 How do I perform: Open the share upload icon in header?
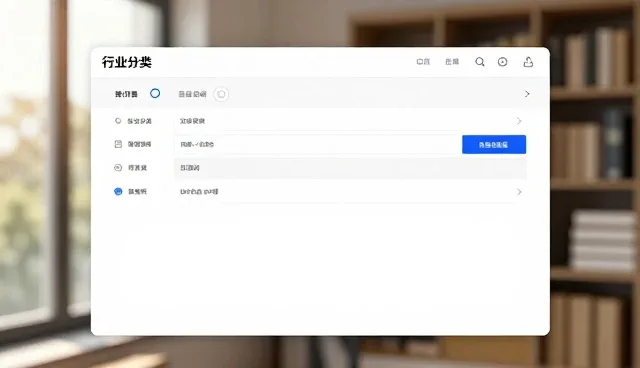click(x=528, y=62)
